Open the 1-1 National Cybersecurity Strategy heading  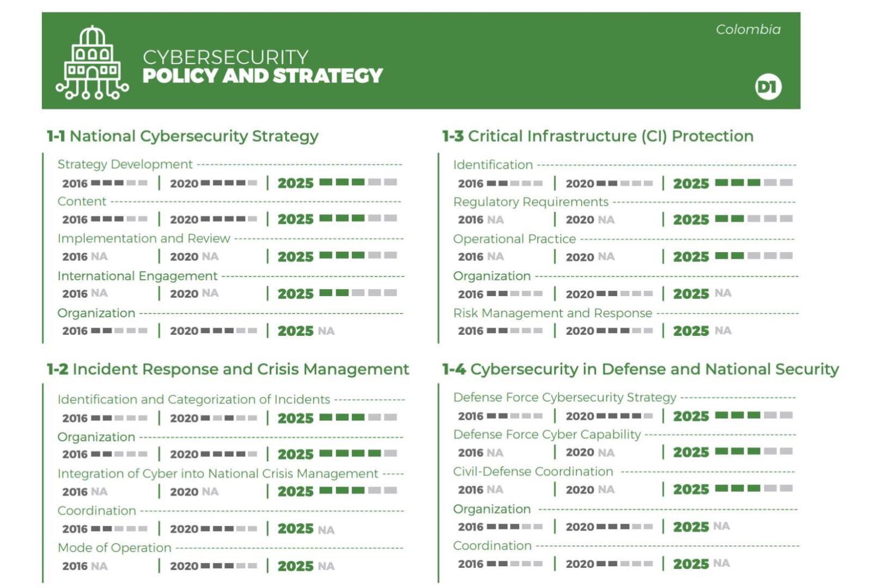(182, 136)
